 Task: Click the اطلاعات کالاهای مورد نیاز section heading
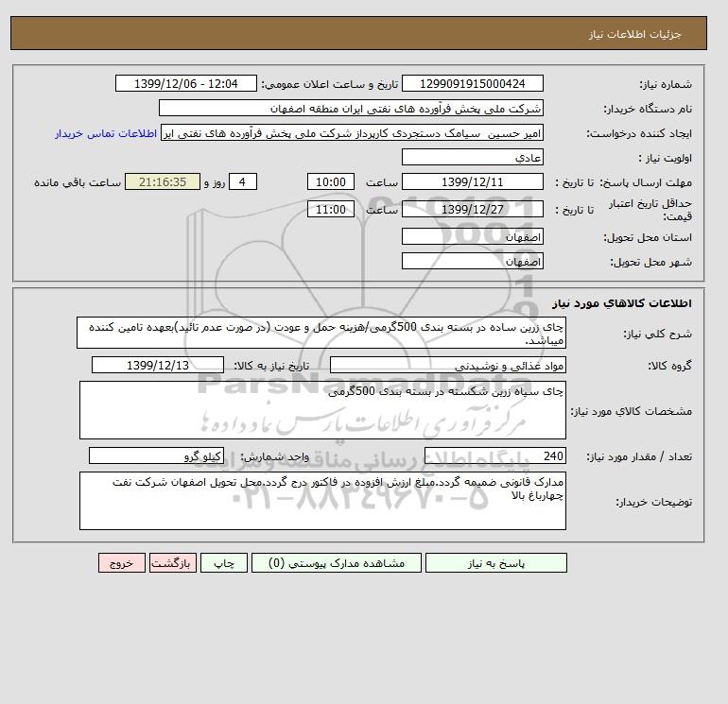[x=622, y=303]
